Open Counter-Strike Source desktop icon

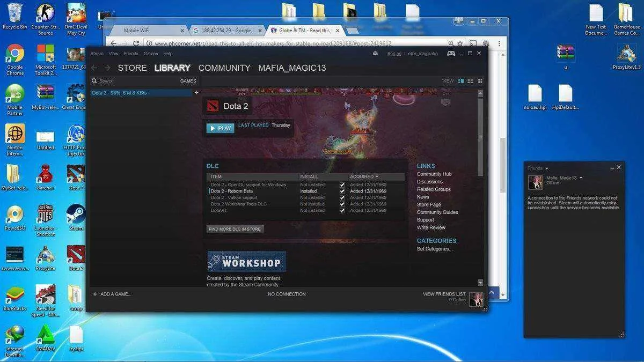click(46, 12)
